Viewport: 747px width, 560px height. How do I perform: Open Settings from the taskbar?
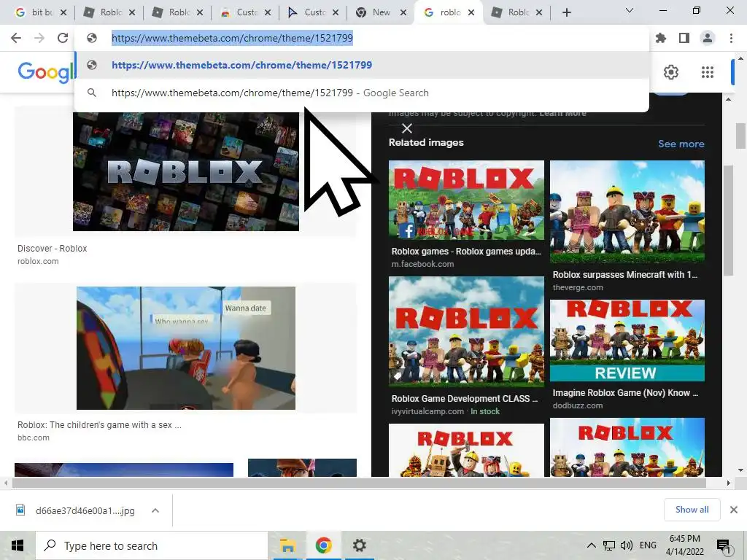359,545
